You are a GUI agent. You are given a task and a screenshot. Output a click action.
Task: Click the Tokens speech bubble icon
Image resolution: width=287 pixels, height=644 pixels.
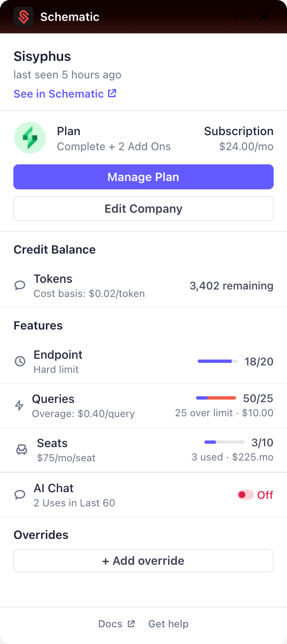click(20, 285)
